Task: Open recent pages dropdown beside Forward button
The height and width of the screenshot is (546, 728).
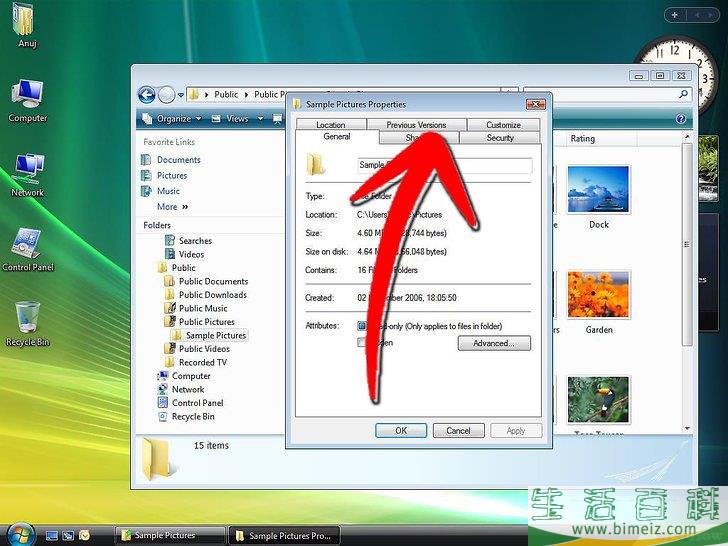Action: click(180, 95)
